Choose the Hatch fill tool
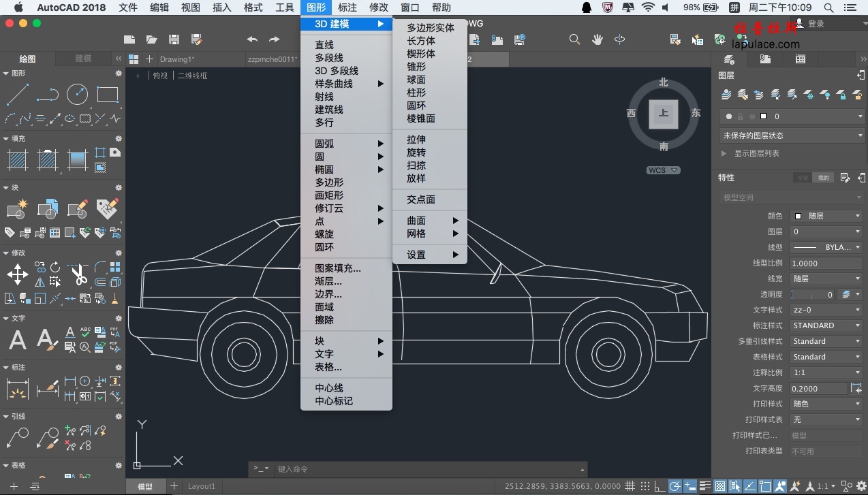The image size is (868, 495). coord(18,160)
